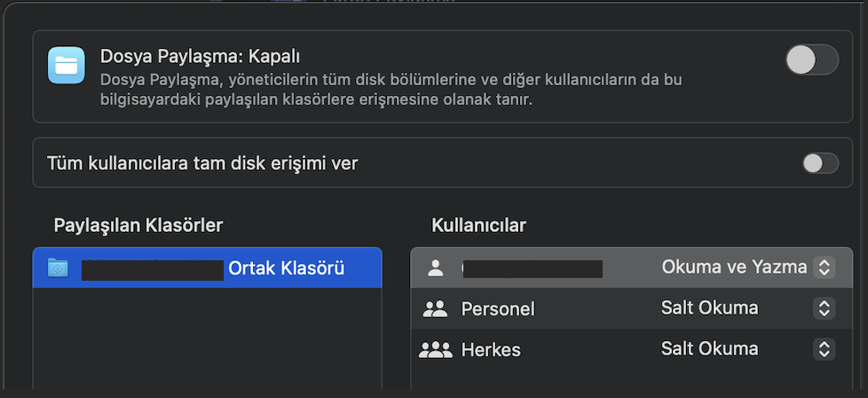Click the Paylaşılan Klasörler section header
Image resolution: width=868 pixels, height=398 pixels.
138,225
